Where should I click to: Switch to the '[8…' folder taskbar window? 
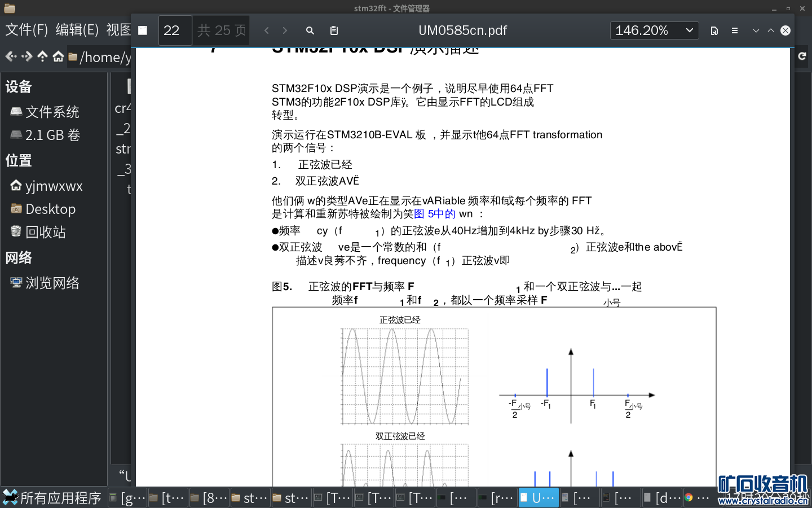tap(209, 498)
